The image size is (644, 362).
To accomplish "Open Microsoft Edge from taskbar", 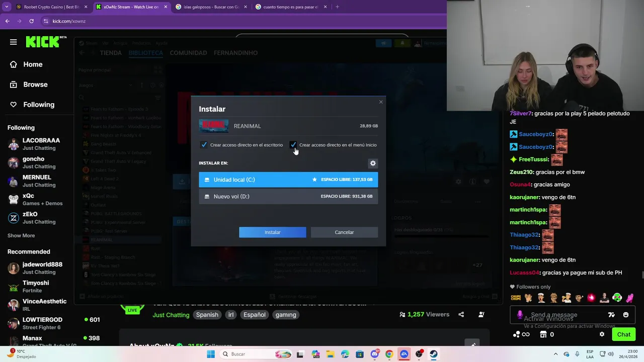I will coord(345,354).
